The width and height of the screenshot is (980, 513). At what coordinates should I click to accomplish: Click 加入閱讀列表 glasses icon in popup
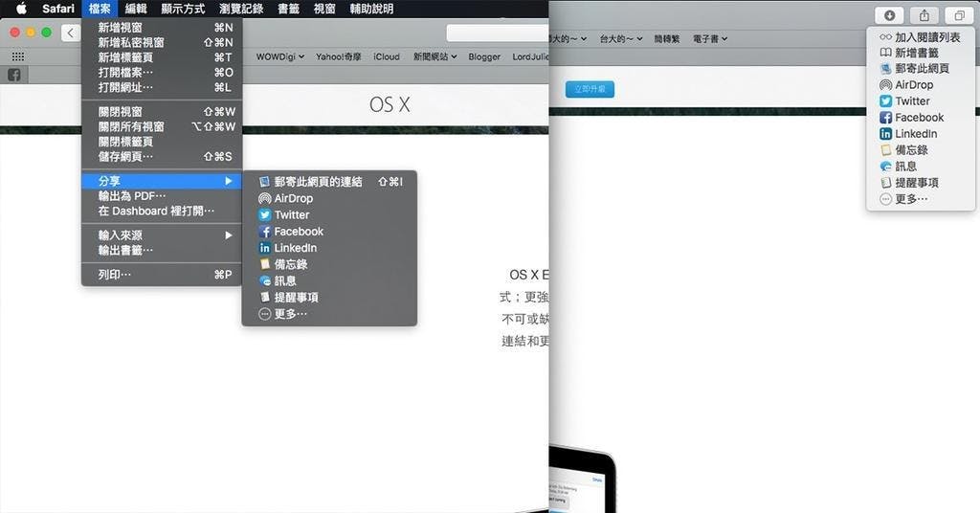tap(885, 37)
